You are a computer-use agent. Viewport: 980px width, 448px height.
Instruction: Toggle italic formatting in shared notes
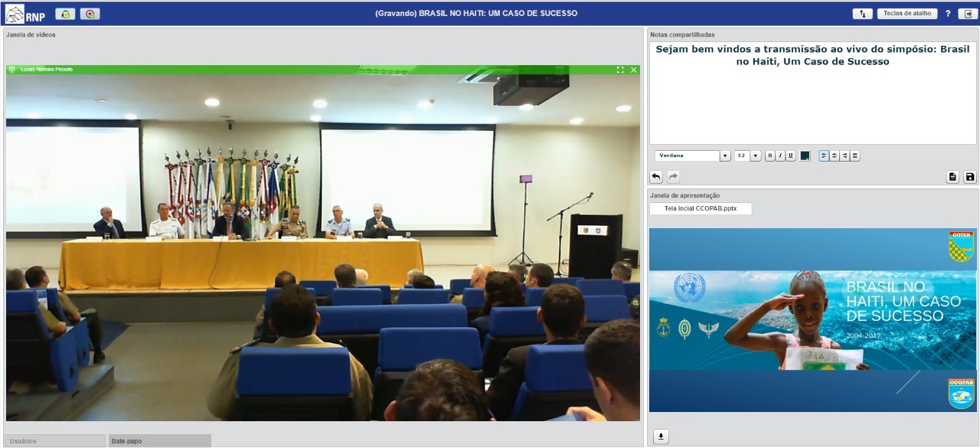[x=780, y=156]
